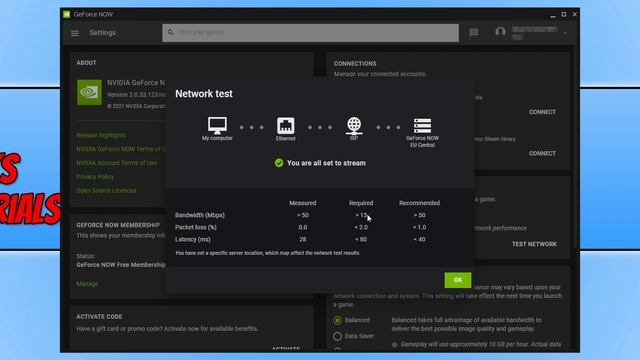
Task: Click the 'You are all set to stream' message
Action: (326, 163)
